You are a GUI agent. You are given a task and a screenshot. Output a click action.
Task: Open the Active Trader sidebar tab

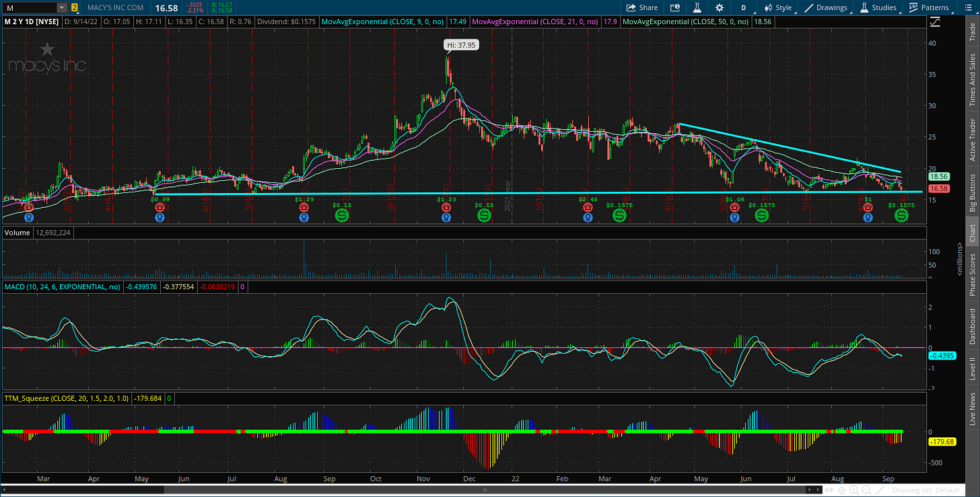tap(972, 141)
